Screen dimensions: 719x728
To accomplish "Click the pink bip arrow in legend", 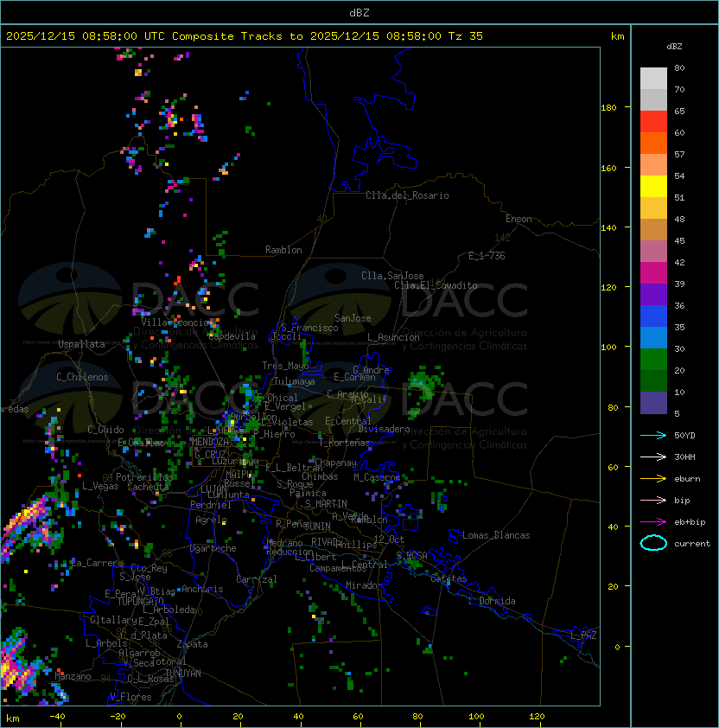I will coord(653,500).
